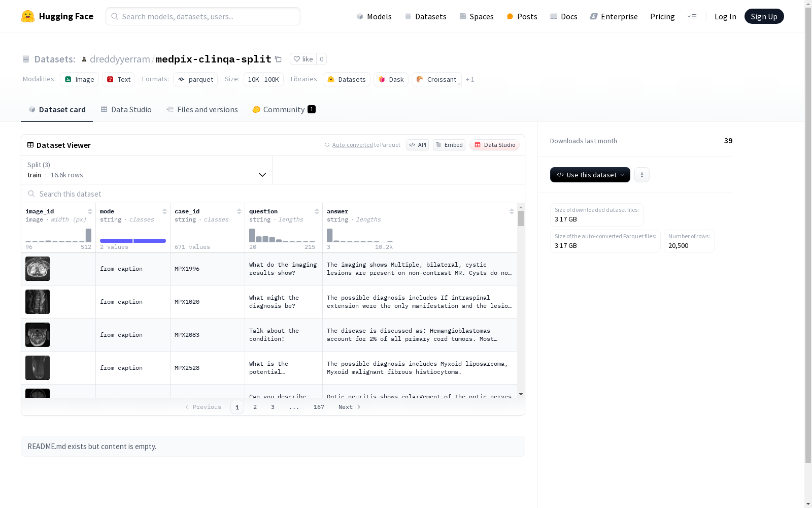The width and height of the screenshot is (812, 508).
Task: Open the dreddyyerram profile link
Action: pos(120,59)
